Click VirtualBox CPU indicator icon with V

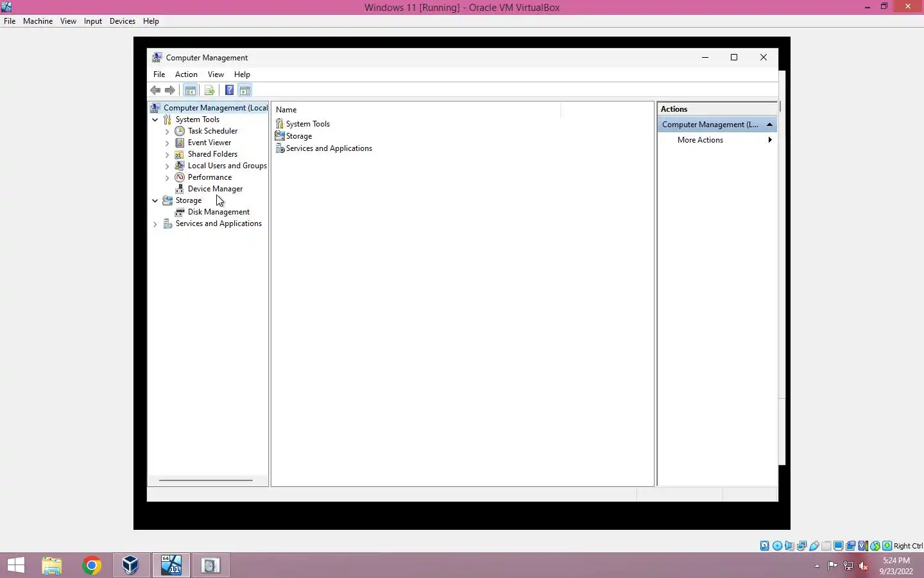pos(863,546)
